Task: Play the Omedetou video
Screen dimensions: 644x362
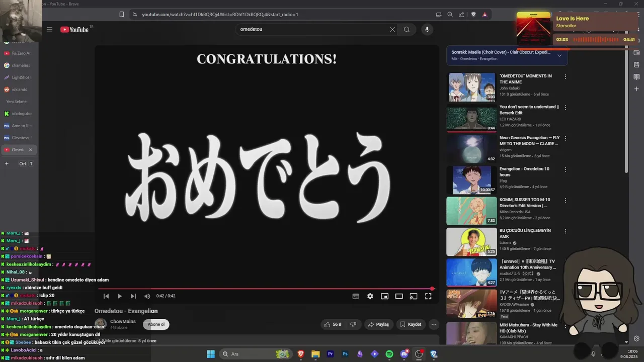Action: 120,296
